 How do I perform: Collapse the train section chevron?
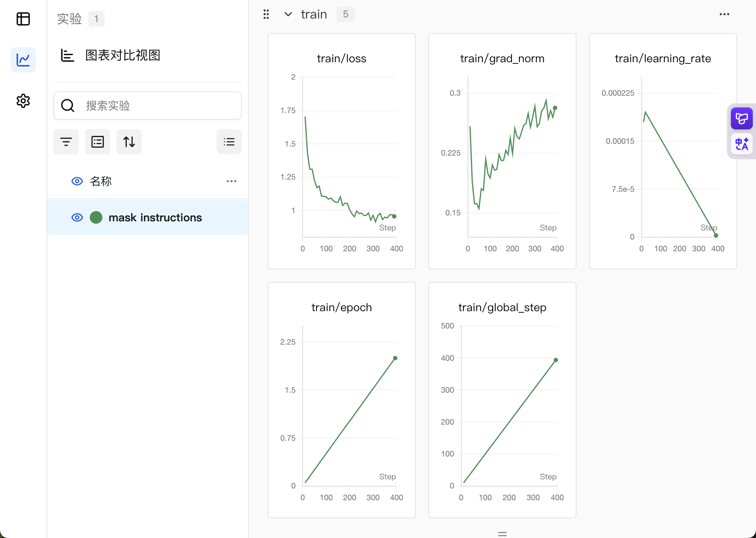coord(288,14)
